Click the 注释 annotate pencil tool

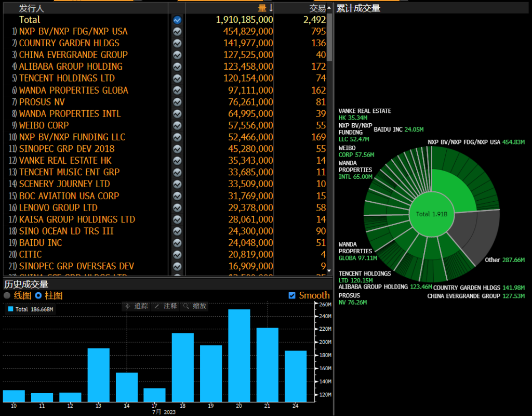[x=166, y=306]
